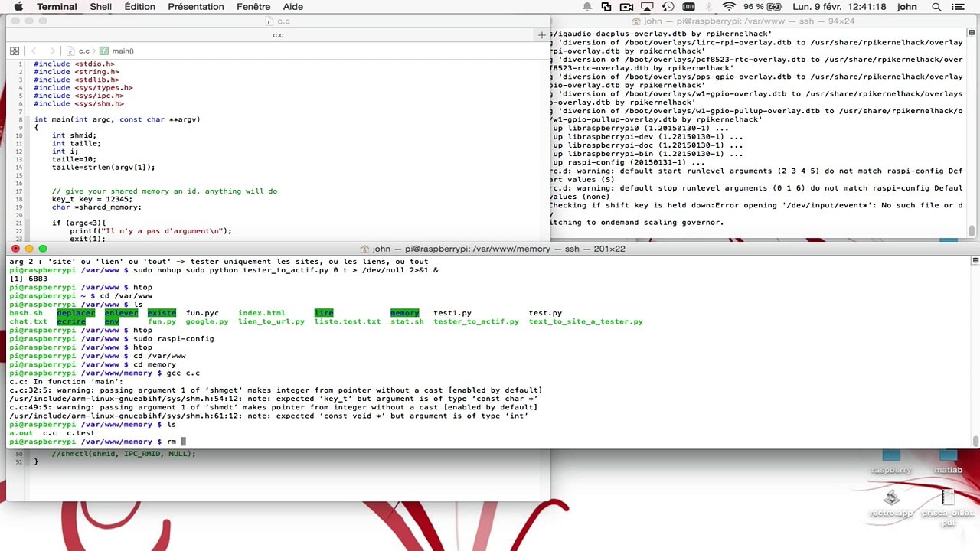
Task: Open the Shell menu
Action: pos(100,7)
